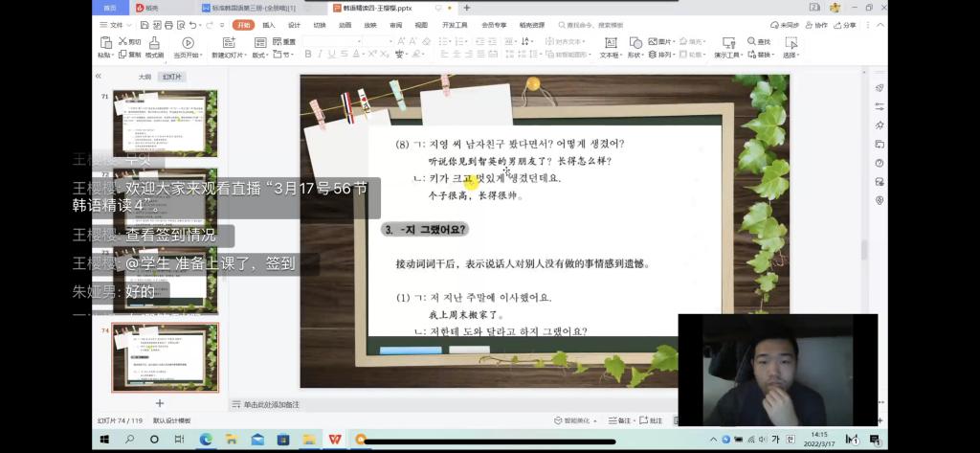Screen dimensions: 980x453
Task: Click the collaborate (协作) button
Action: [818, 25]
